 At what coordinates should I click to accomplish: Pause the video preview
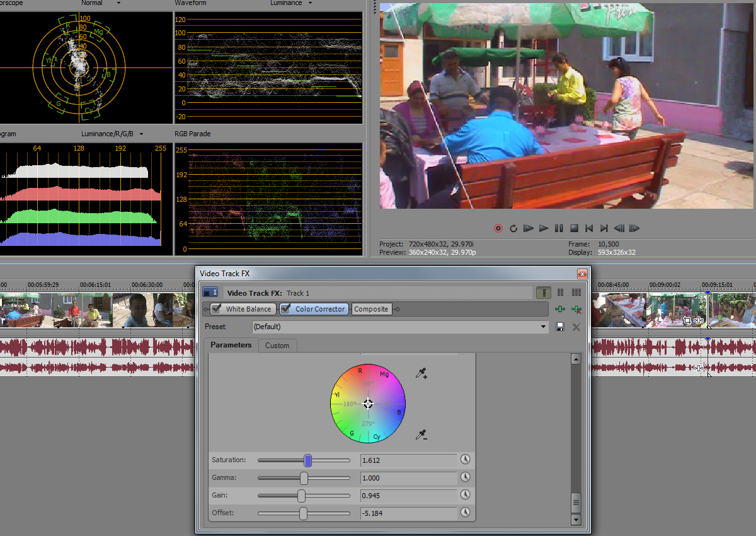(559, 228)
